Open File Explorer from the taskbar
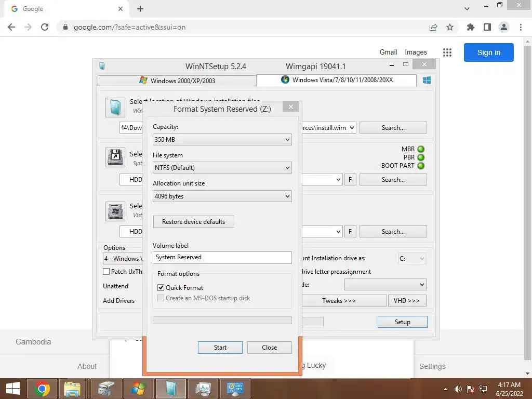 tap(72, 389)
